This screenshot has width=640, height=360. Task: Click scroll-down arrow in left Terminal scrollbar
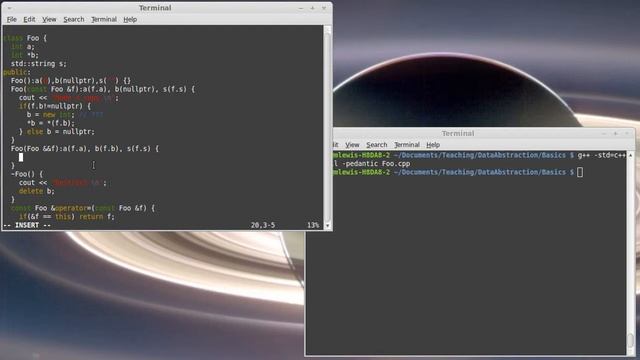(327, 225)
